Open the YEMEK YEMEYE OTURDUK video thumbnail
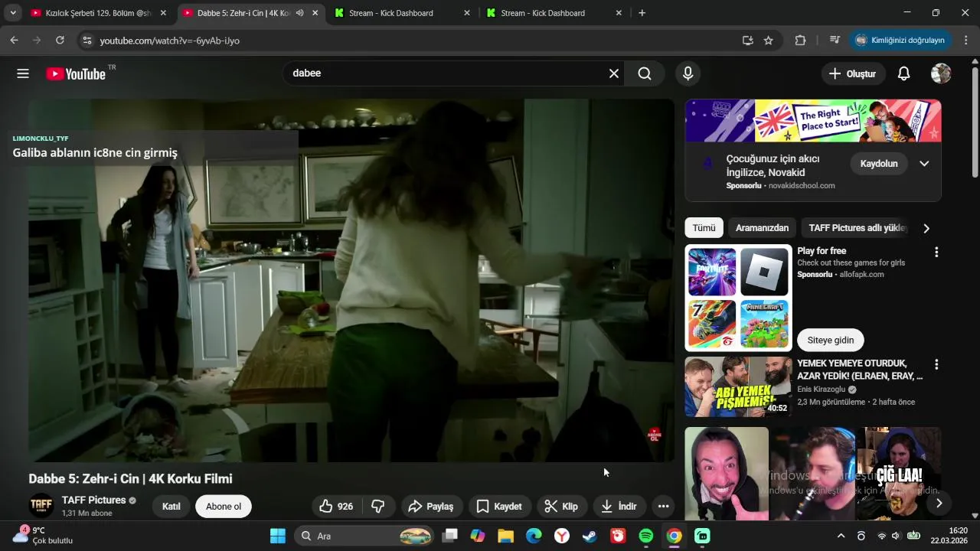This screenshot has width=980, height=551. coord(738,386)
